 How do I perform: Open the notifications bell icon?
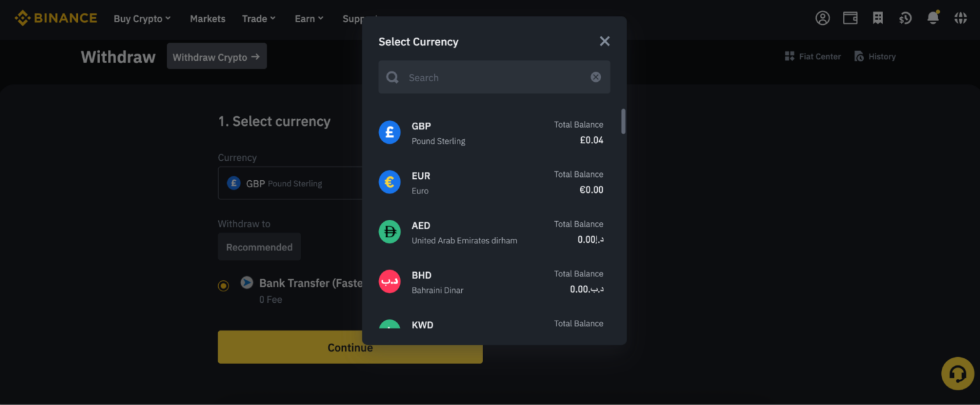click(x=933, y=19)
